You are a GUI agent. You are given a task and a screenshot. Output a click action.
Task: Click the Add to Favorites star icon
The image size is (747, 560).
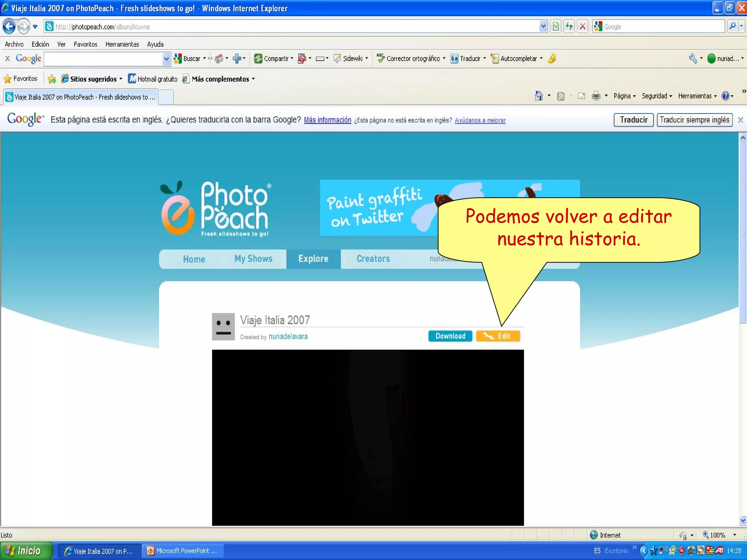(52, 79)
